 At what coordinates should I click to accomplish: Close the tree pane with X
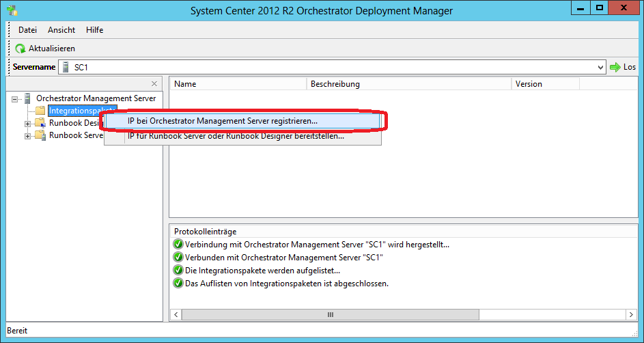tap(154, 84)
